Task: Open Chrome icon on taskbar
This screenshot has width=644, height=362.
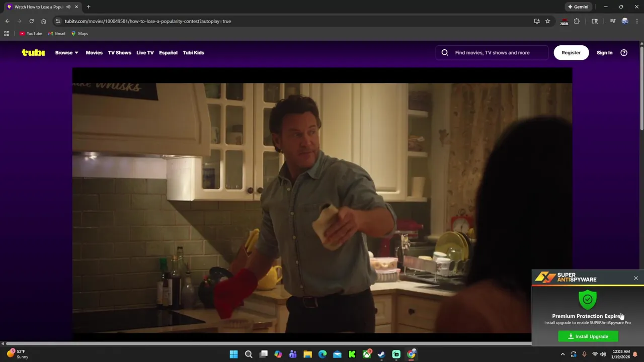Action: [411, 354]
